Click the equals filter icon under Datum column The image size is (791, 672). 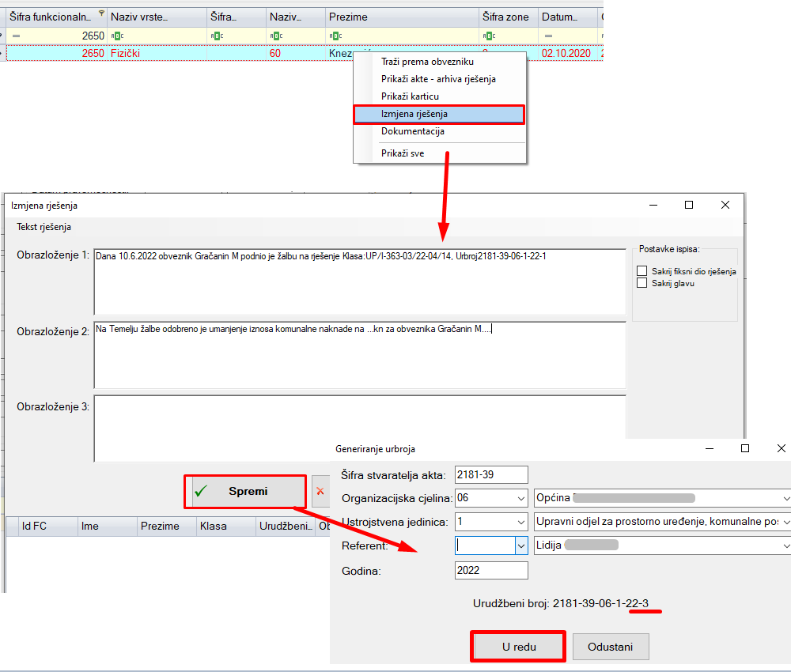pos(548,36)
